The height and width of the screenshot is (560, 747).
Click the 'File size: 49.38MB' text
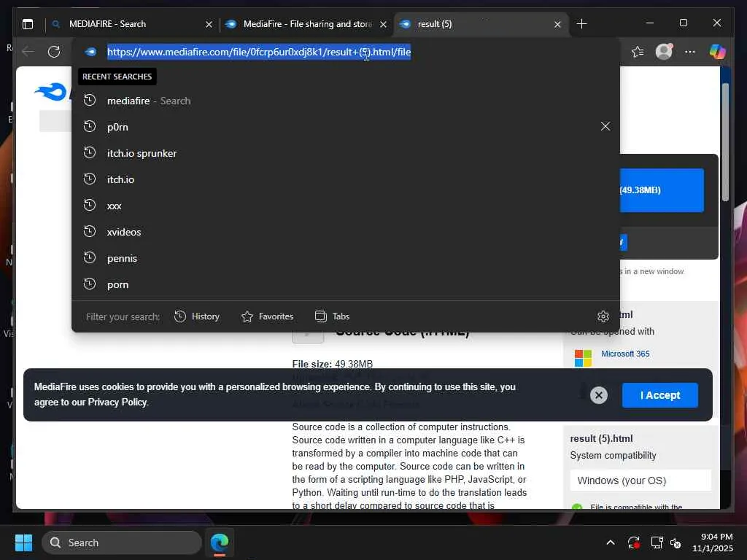333,364
